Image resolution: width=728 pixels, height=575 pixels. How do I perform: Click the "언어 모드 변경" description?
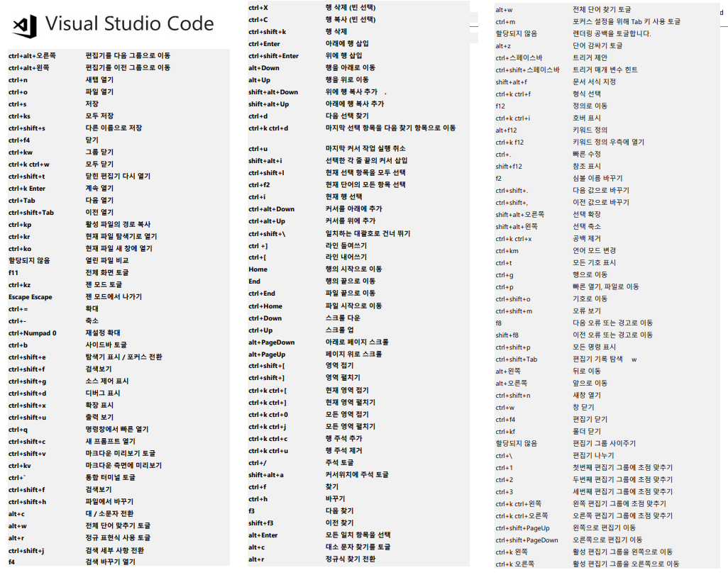point(594,250)
